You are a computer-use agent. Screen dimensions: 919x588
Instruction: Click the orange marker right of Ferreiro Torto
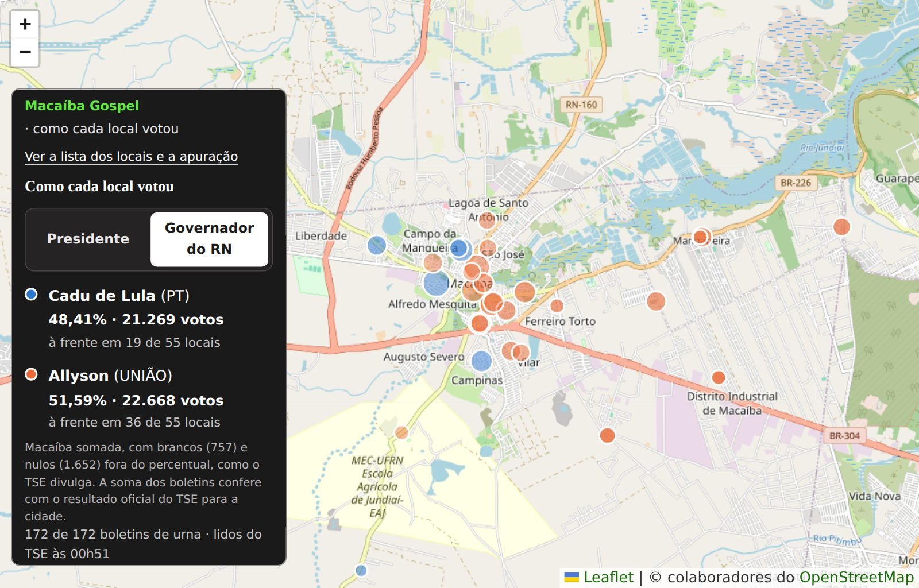(656, 301)
